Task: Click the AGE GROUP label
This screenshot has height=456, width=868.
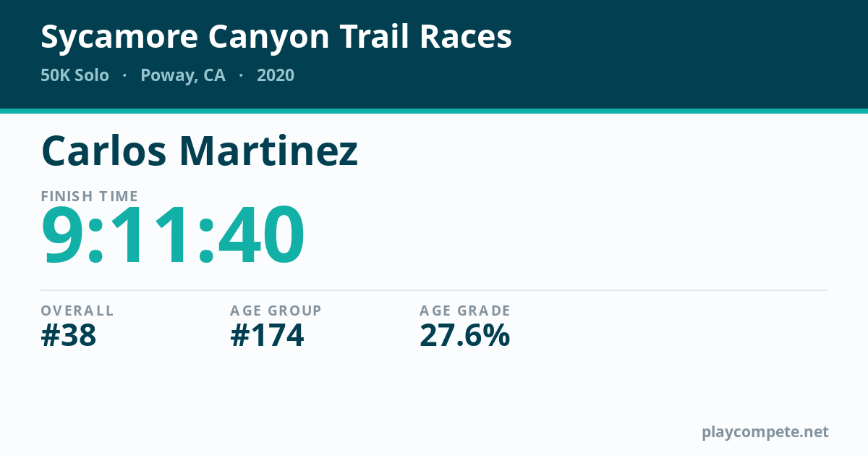Action: click(x=276, y=311)
